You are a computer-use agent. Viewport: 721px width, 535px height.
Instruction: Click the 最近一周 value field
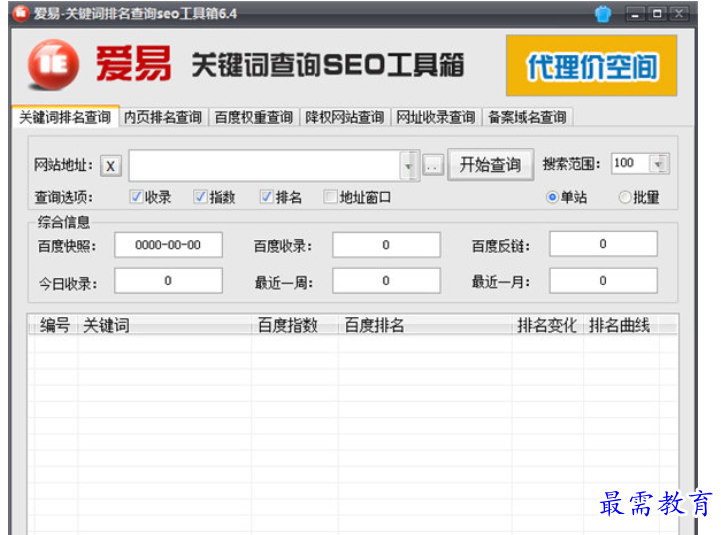pos(386,281)
